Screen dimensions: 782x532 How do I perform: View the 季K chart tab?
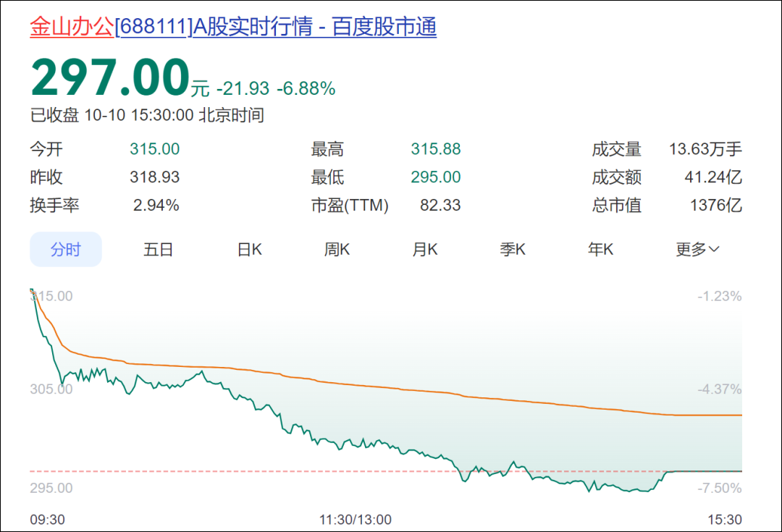coord(513,249)
